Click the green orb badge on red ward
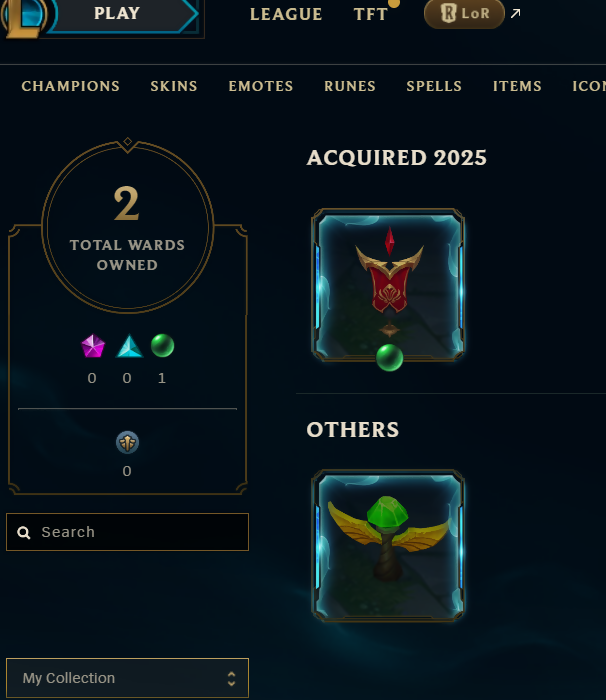606x700 pixels. coord(389,358)
